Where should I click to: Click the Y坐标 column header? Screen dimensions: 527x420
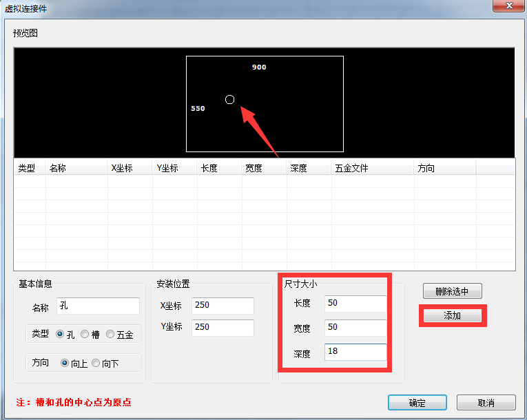(174, 168)
